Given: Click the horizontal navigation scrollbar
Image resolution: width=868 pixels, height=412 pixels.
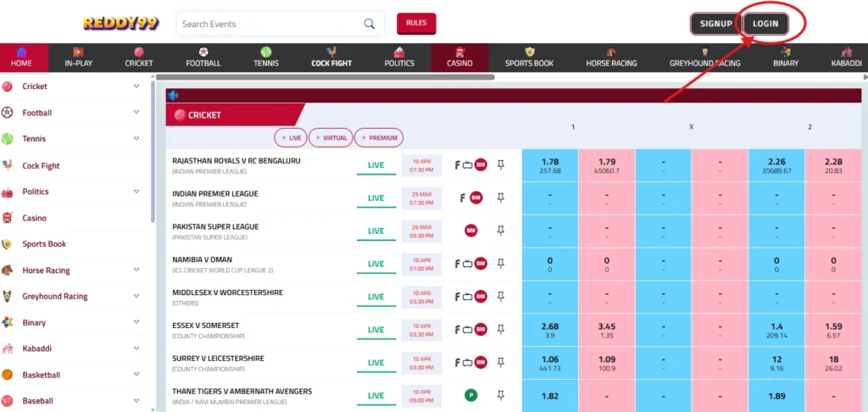Looking at the screenshot, I should point(325,77).
